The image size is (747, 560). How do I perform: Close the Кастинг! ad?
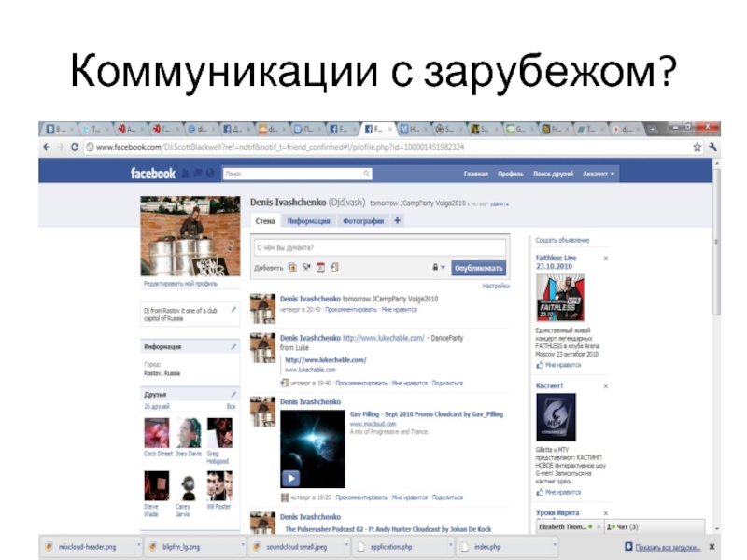[x=605, y=386]
